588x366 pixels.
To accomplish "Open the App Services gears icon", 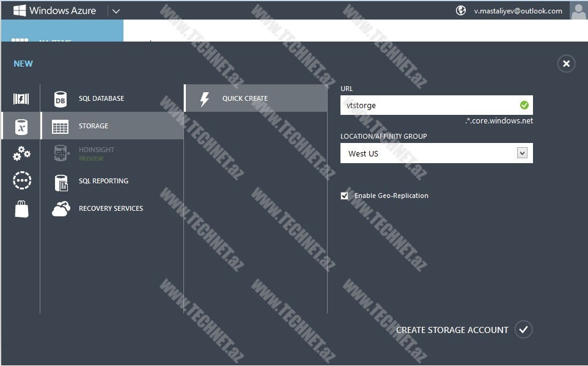I will point(21,153).
